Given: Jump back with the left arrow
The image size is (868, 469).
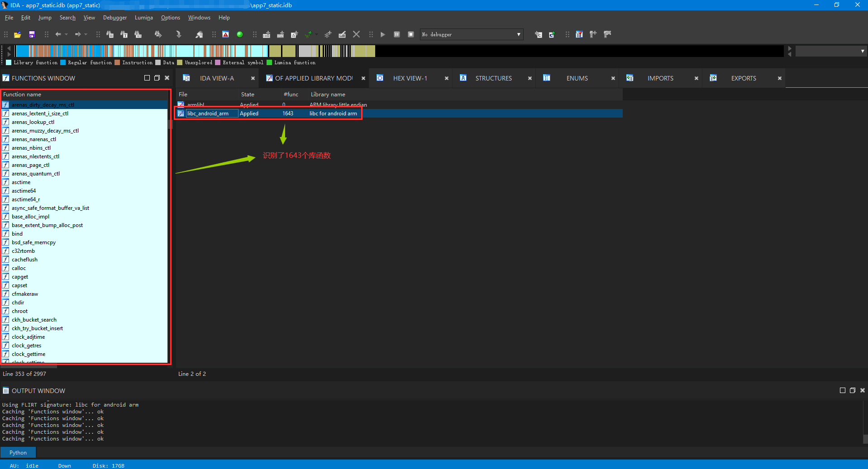Looking at the screenshot, I should pos(58,34).
